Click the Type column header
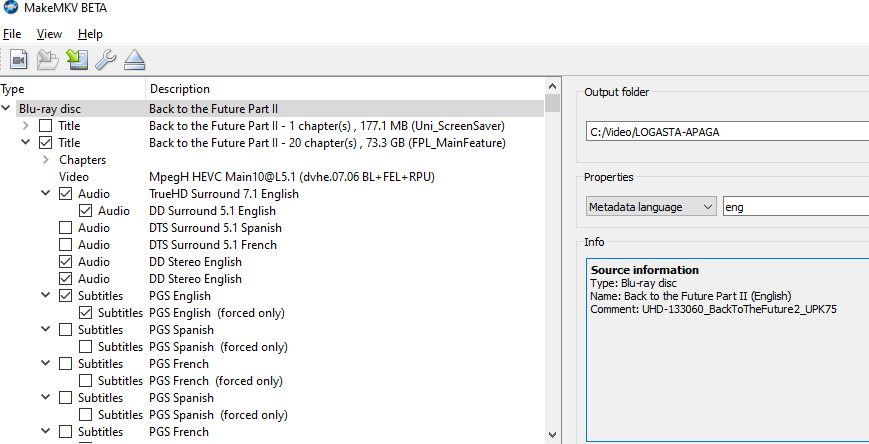The image size is (869, 444). [x=73, y=89]
